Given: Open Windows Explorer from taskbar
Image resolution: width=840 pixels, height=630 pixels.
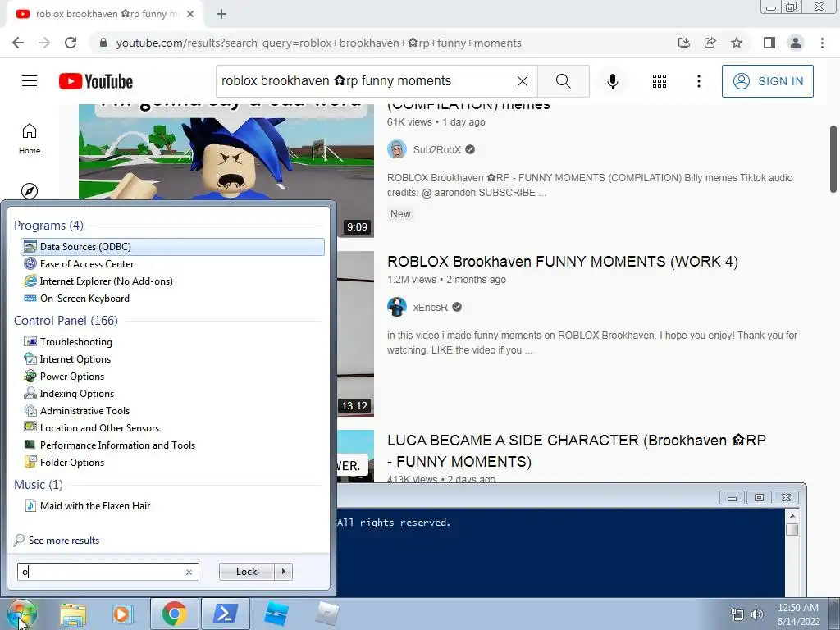Looking at the screenshot, I should (73, 614).
